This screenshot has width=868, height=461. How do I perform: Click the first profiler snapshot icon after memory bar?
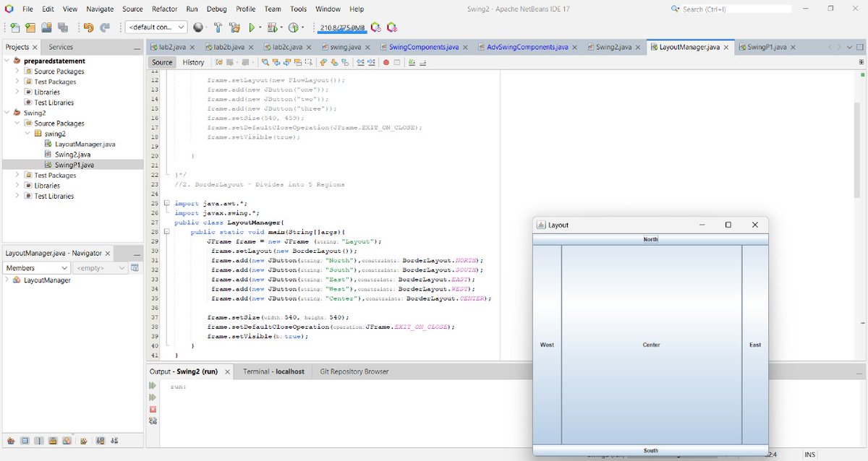pyautogui.click(x=376, y=27)
